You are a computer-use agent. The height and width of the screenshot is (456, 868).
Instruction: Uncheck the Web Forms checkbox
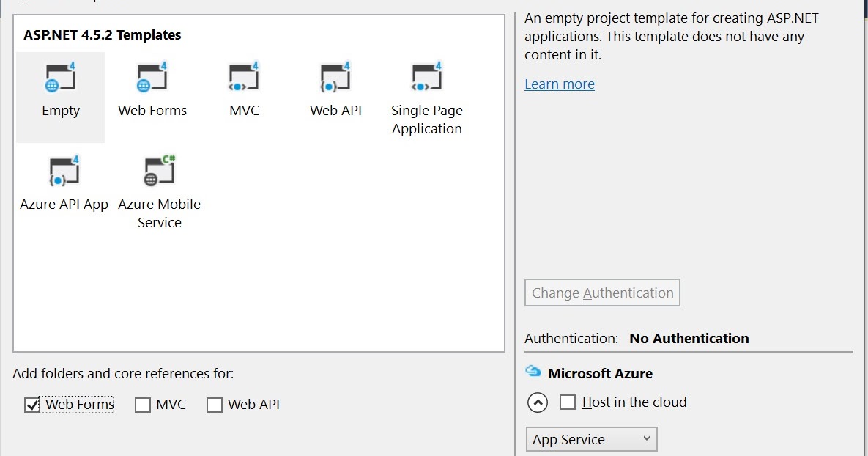[32, 405]
